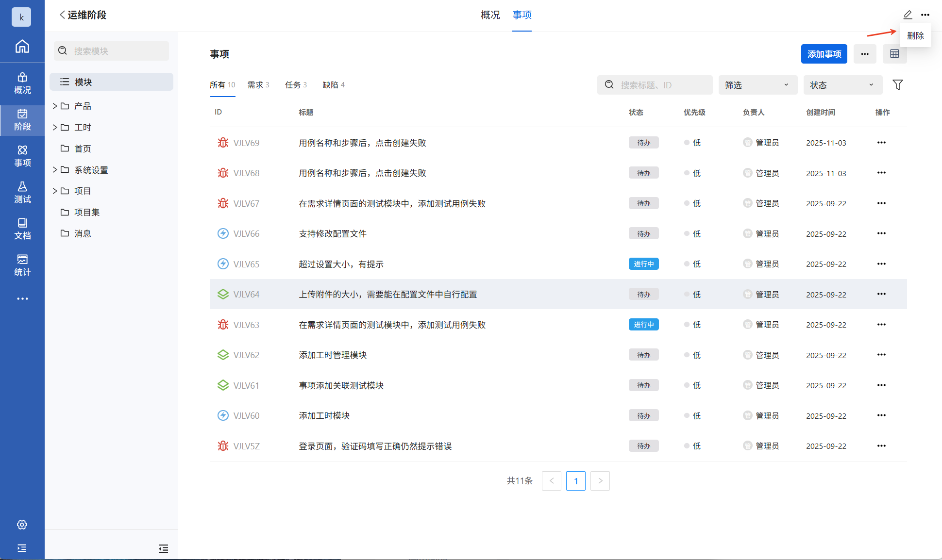Expand the 产品 module folder

[55, 106]
